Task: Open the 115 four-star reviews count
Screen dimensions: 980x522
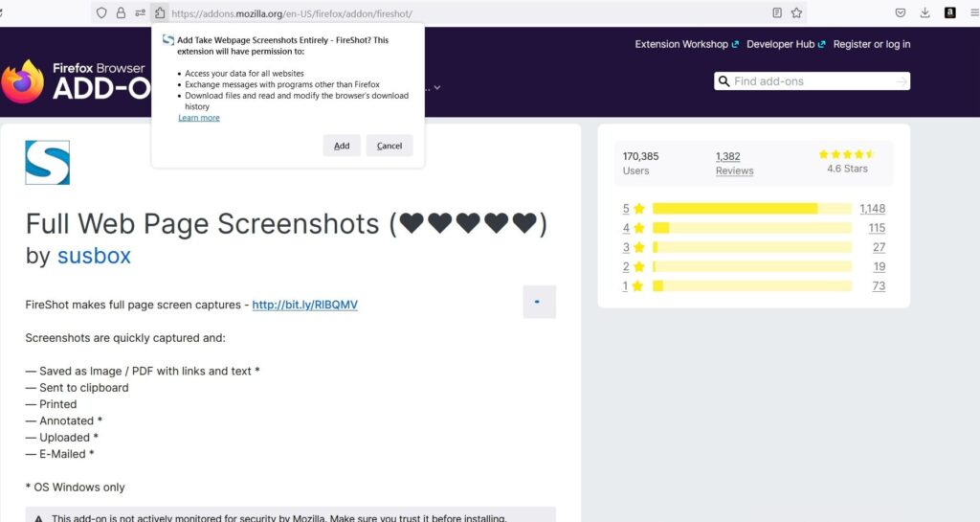Action: click(x=877, y=228)
